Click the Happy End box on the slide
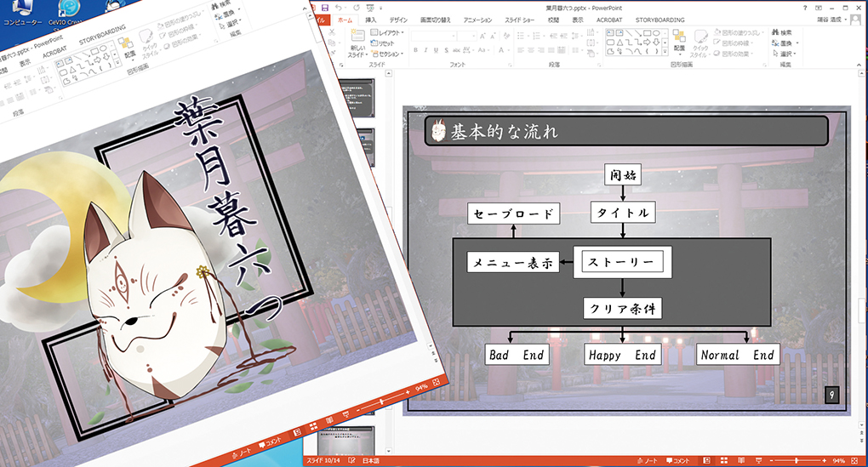Screen dimensions: 868x467 [x=622, y=355]
